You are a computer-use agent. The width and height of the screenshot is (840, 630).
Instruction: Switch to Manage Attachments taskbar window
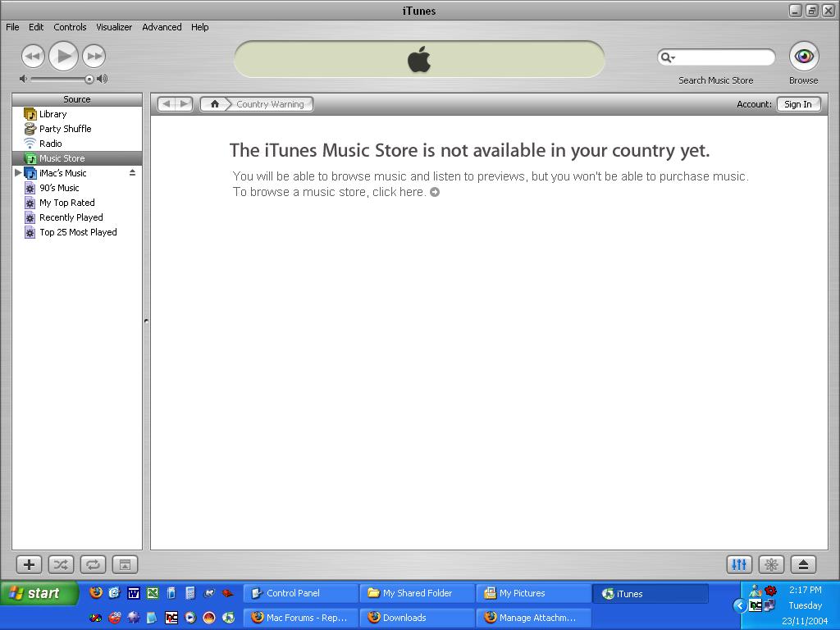click(x=533, y=618)
